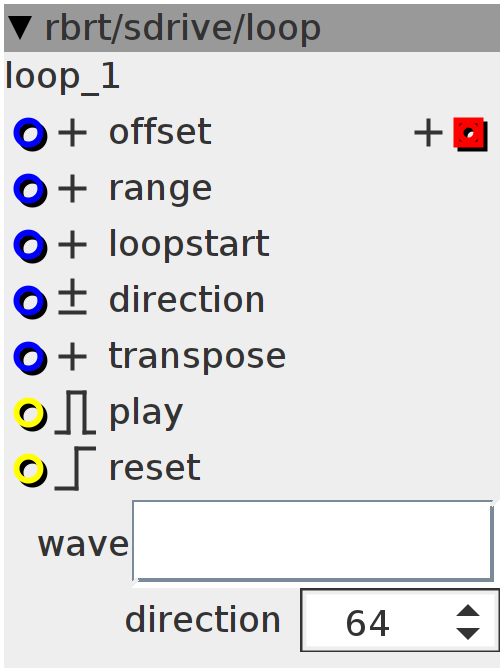Select the rbrt/sdrive/loop title bar

tap(252, 28)
